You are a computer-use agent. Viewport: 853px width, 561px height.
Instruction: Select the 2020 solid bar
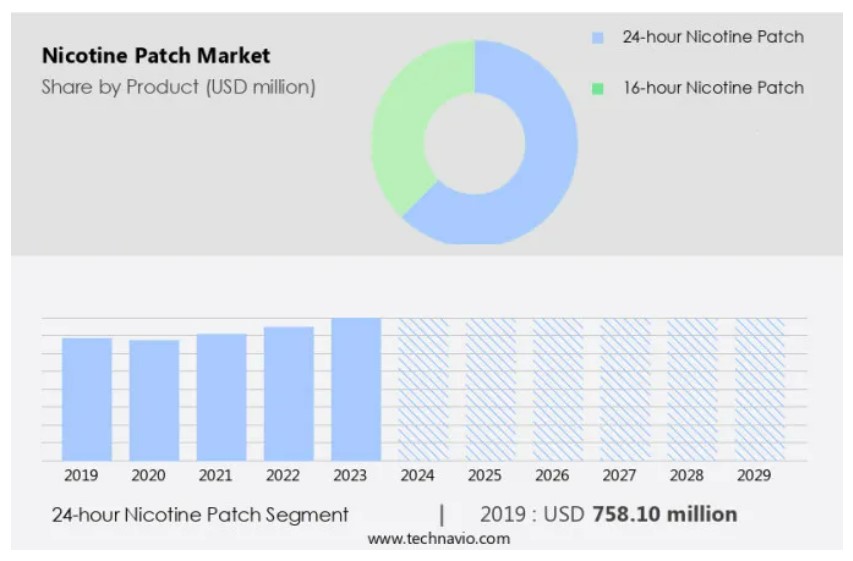[154, 400]
